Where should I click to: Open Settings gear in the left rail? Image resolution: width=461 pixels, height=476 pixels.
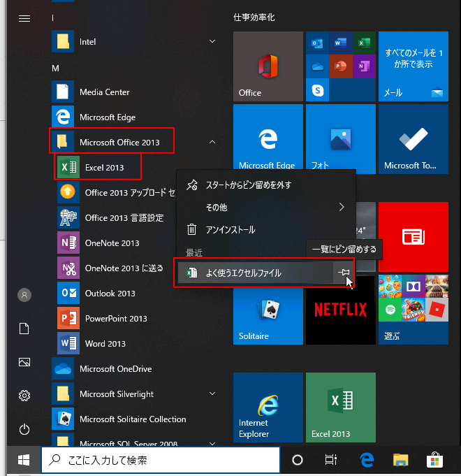pyautogui.click(x=24, y=396)
